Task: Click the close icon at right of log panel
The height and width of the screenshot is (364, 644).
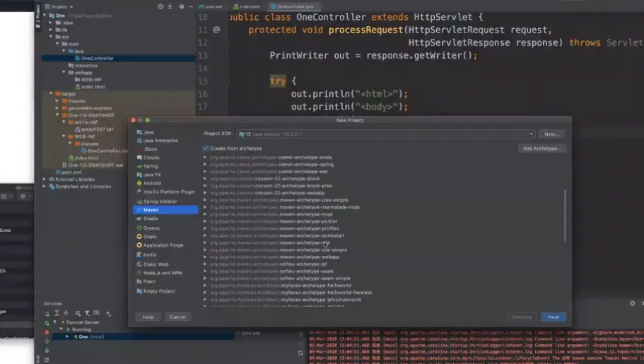Action: tap(633, 303)
